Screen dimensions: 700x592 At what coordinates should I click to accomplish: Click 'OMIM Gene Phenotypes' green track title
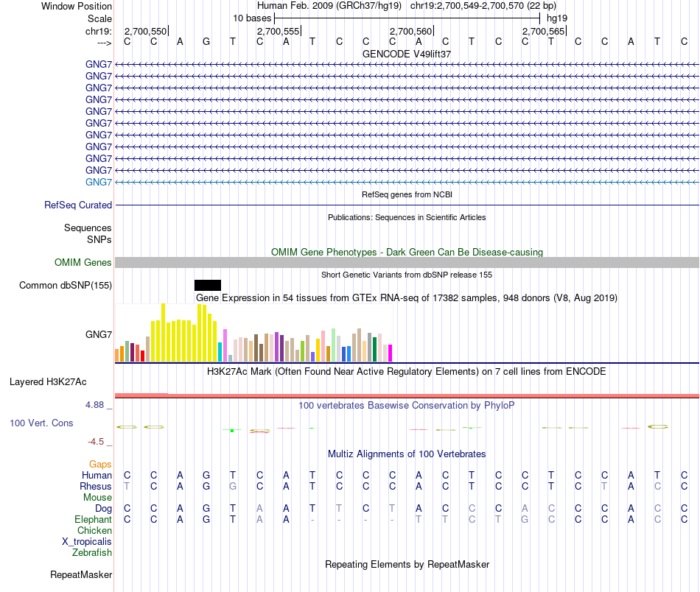407,252
